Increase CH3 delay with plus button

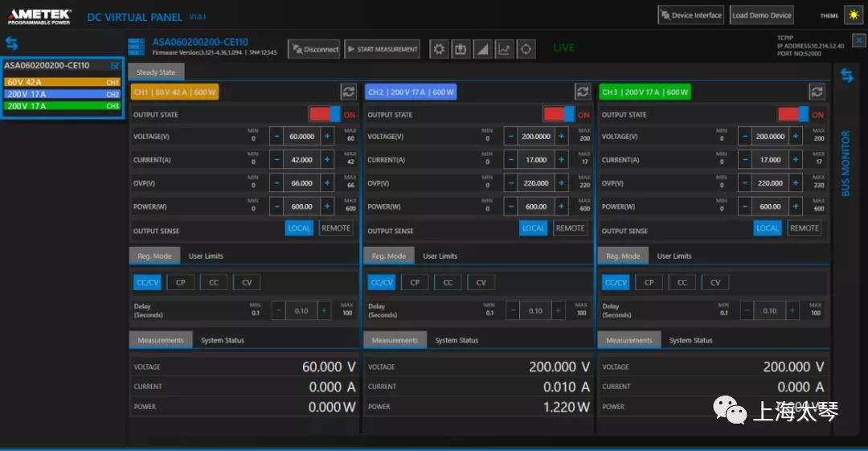point(792,311)
